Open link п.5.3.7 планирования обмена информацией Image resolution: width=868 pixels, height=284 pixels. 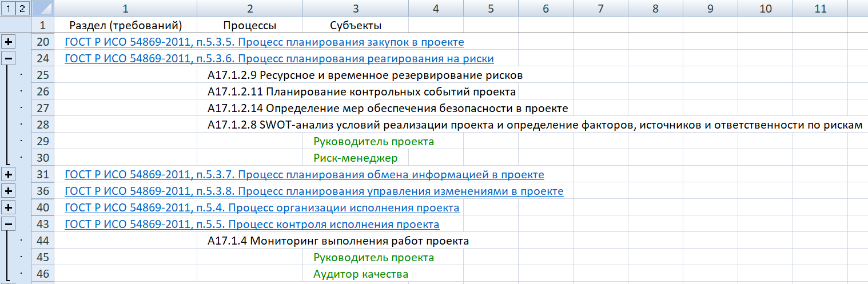click(x=304, y=175)
